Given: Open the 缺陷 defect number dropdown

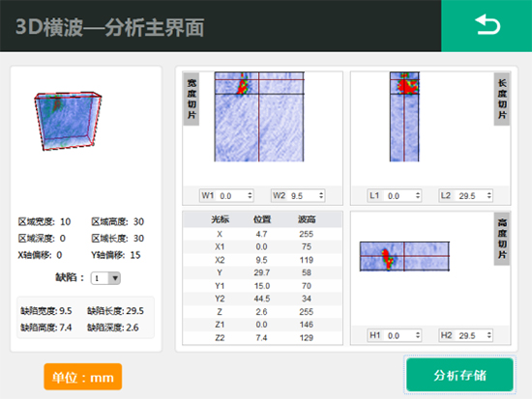Looking at the screenshot, I should (105, 278).
